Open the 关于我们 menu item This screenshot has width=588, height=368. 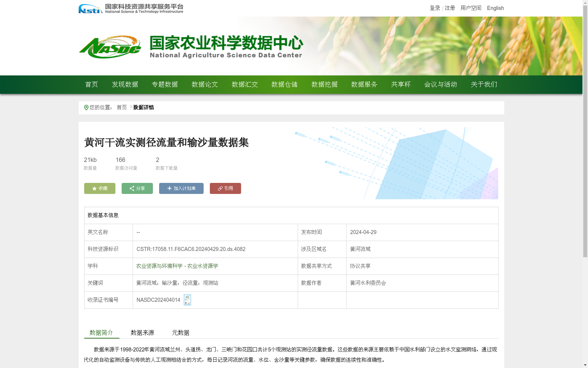(x=484, y=85)
